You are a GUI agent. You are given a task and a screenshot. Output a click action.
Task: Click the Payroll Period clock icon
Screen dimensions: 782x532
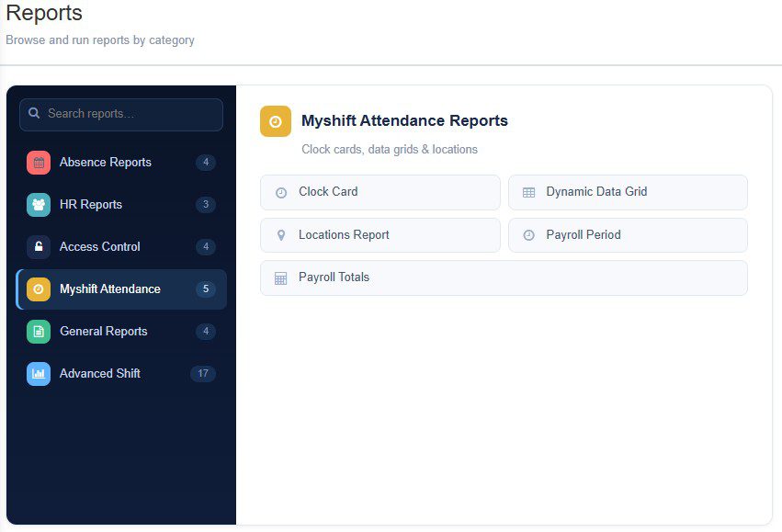point(528,235)
